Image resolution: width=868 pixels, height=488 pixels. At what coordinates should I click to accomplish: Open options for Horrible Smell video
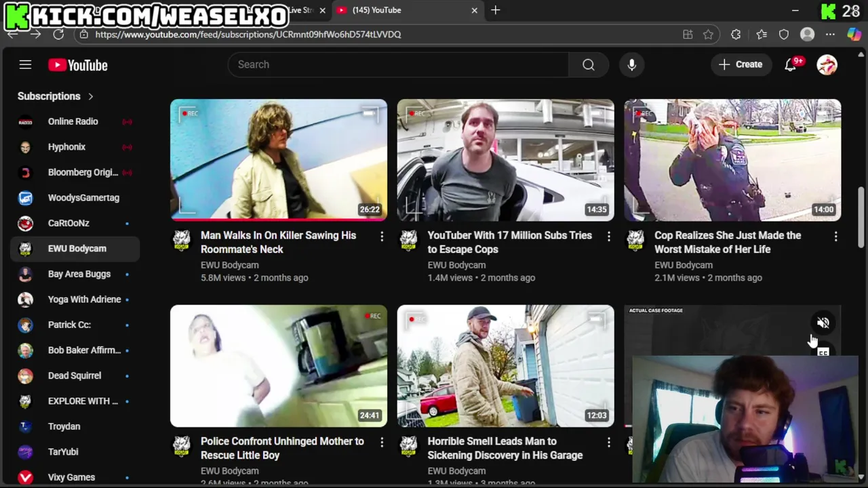608,442
